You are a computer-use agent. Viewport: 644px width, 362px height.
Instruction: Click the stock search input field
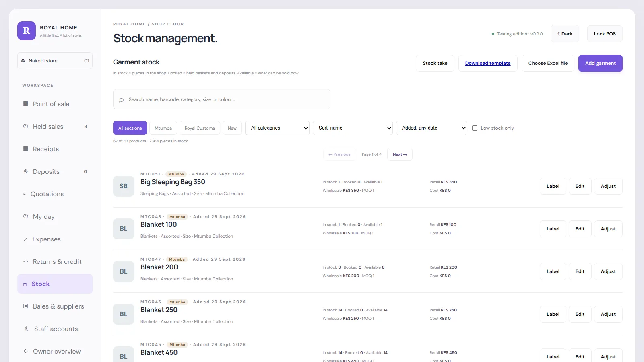[222, 99]
